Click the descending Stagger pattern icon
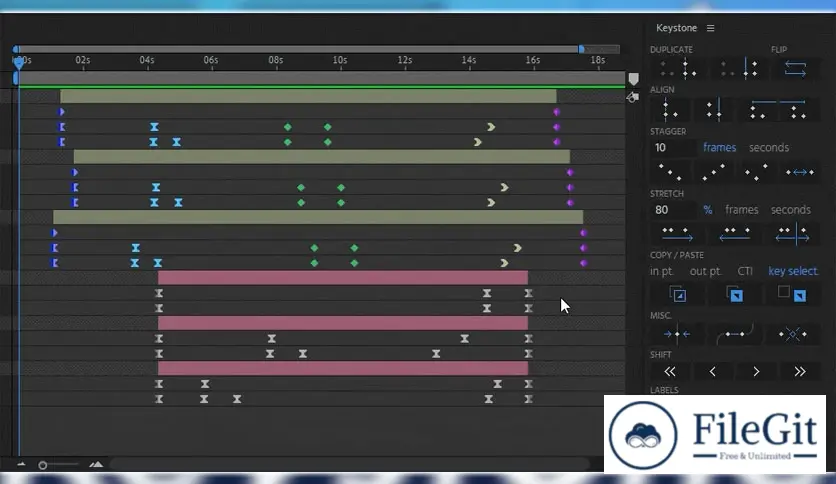 pyautogui.click(x=670, y=172)
